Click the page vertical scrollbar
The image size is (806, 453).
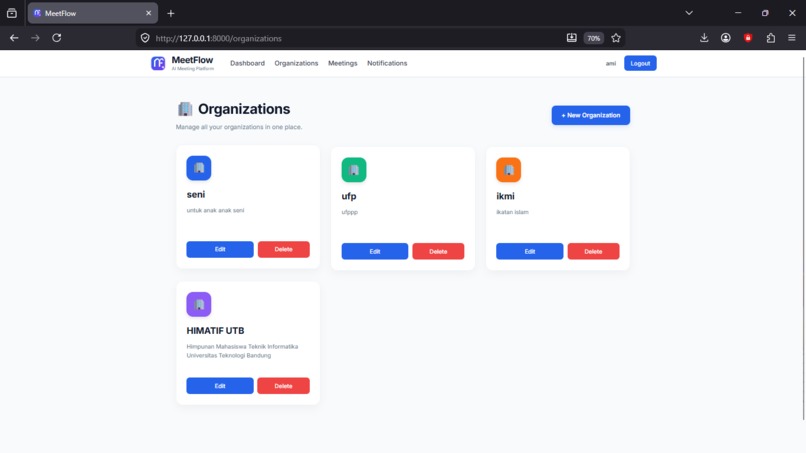click(x=803, y=237)
